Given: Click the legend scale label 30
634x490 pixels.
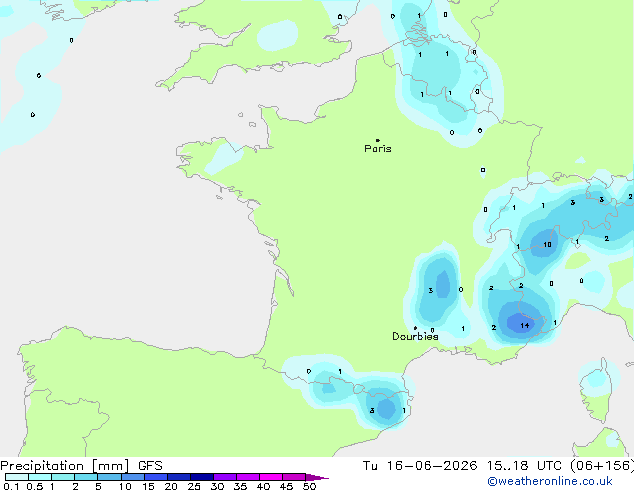Looking at the screenshot, I should point(217,486).
